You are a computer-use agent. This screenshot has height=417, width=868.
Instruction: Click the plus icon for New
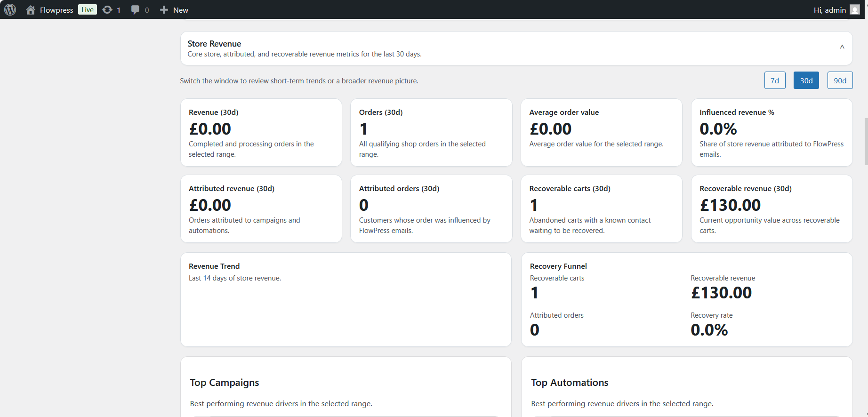point(164,10)
